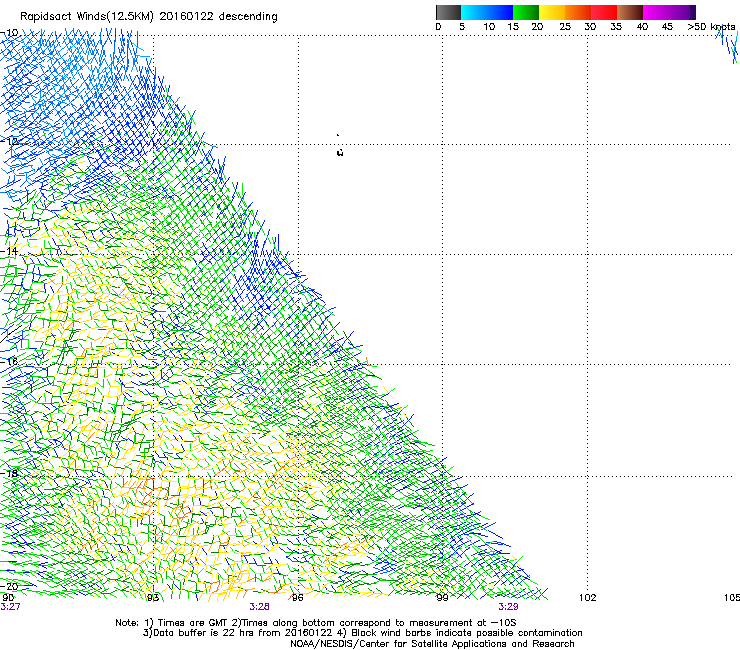Click the latitude label '-20'
Viewport: 740px width, 650px height.
click(9, 586)
